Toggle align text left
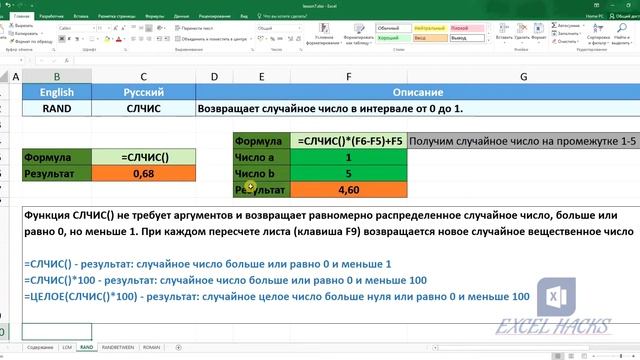 [x=133, y=39]
